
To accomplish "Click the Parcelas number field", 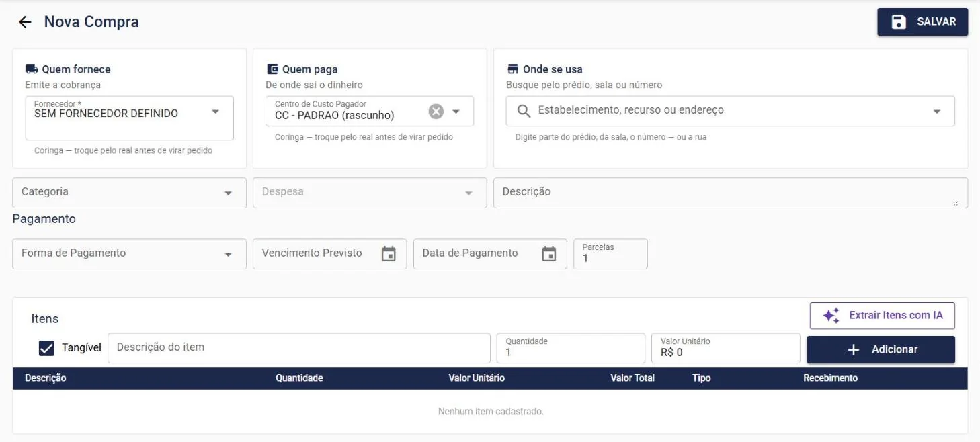I will (x=610, y=254).
